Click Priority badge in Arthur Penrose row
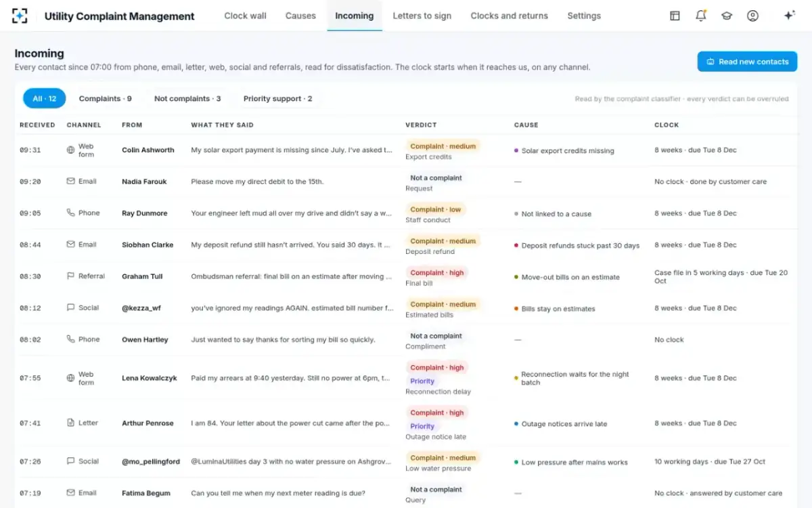The width and height of the screenshot is (812, 508). pos(422,426)
